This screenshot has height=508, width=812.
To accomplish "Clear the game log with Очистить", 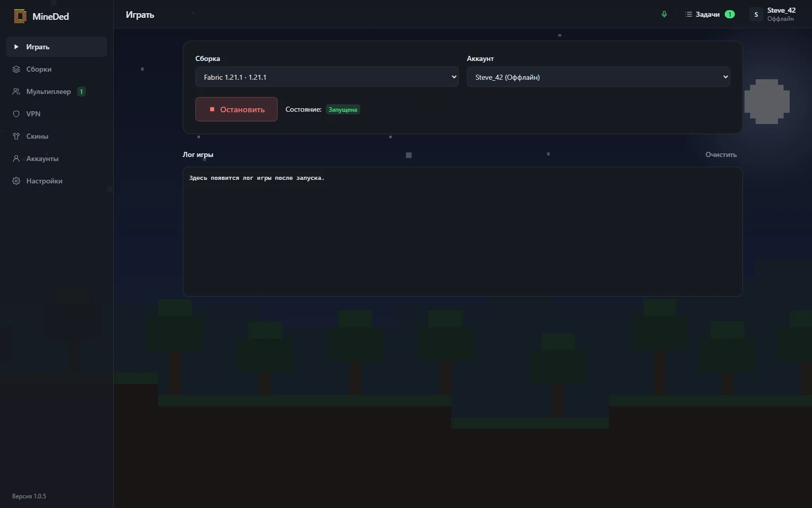I will (721, 154).
